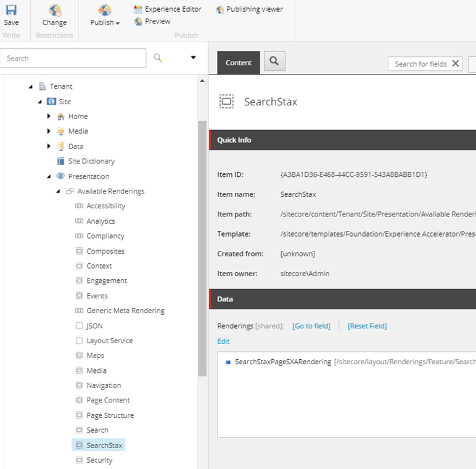
Task: Expand the Home tree node
Action: pos(49,116)
